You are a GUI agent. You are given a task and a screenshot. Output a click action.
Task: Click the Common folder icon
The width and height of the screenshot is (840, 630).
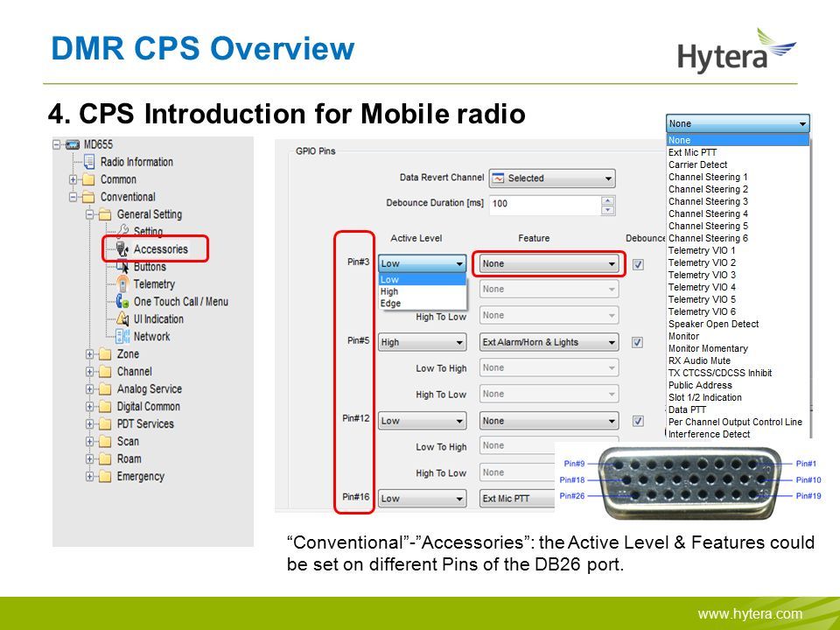tap(88, 179)
